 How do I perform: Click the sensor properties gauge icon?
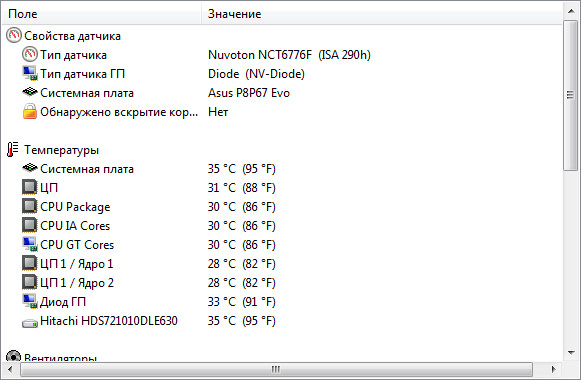tap(13, 36)
